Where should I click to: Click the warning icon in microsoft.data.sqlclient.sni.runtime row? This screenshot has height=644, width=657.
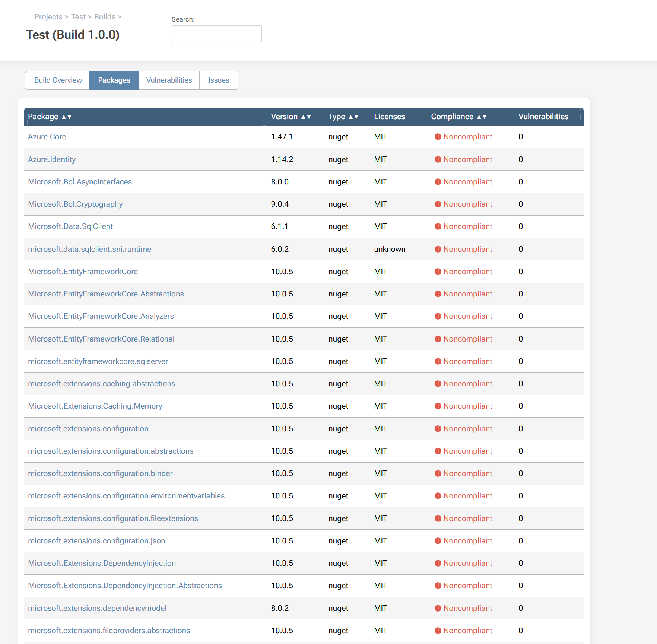coord(438,249)
